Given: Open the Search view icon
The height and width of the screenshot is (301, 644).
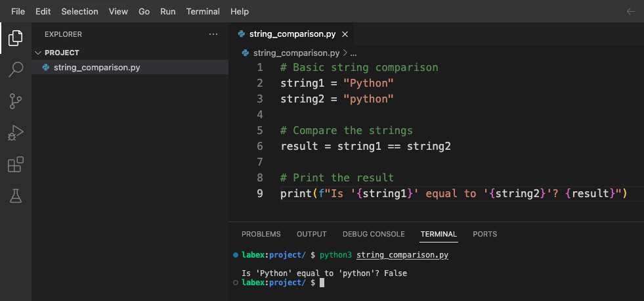Looking at the screenshot, I should [15, 70].
